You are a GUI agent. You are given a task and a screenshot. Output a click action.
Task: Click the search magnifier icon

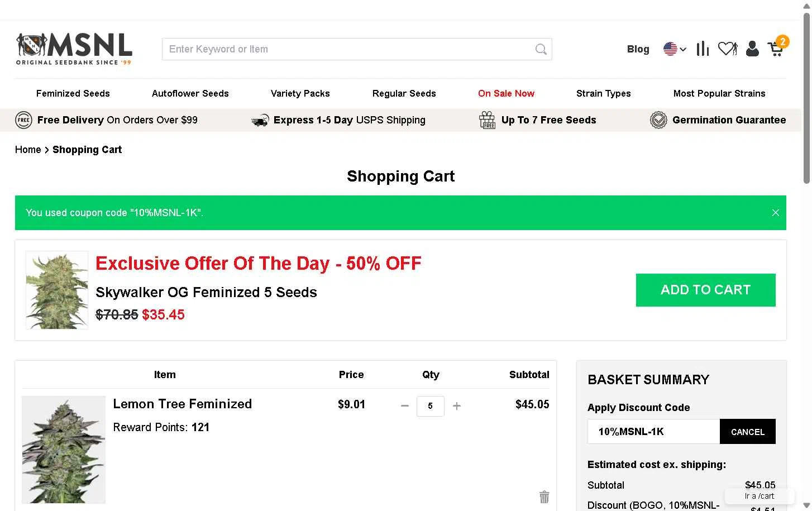click(541, 49)
